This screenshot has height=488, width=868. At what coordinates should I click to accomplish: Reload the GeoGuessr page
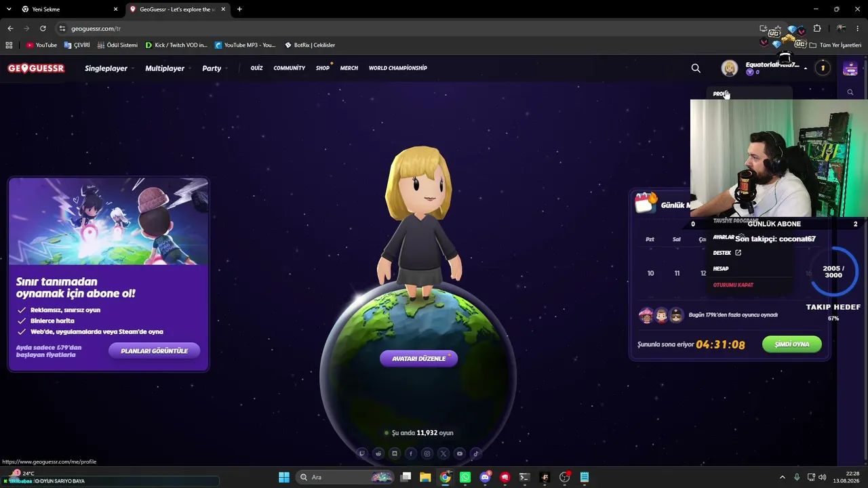click(43, 28)
